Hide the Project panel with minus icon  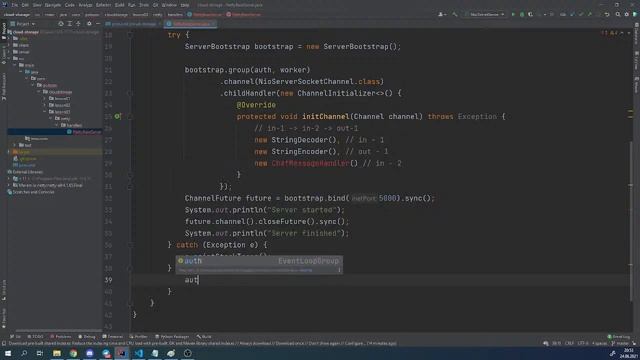coord(98,24)
